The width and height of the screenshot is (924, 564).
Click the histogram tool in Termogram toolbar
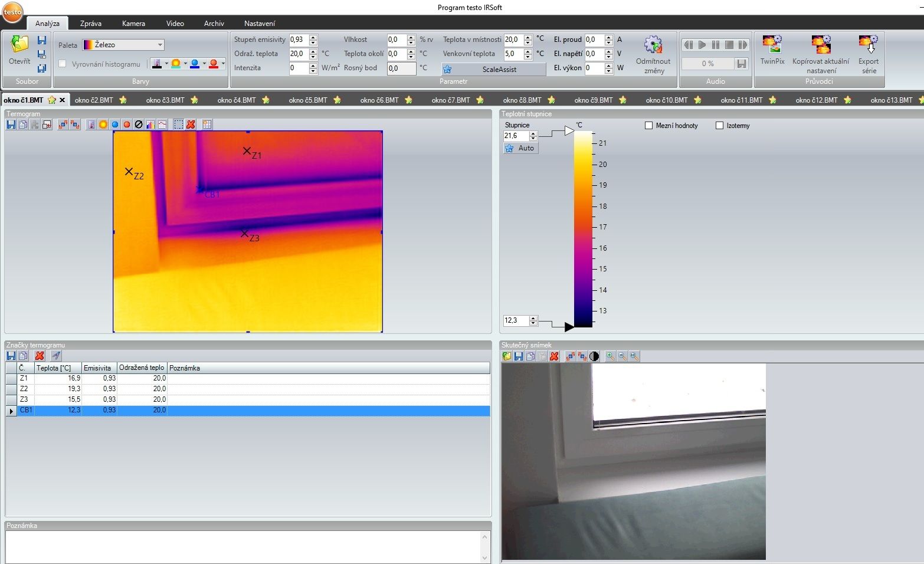(x=150, y=124)
